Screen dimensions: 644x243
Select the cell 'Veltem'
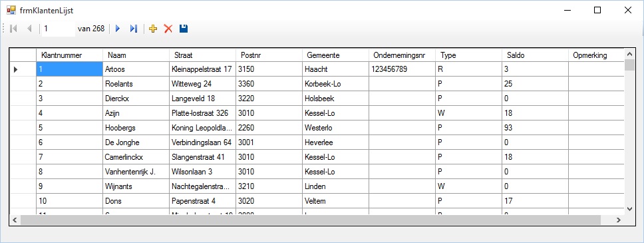coord(335,202)
